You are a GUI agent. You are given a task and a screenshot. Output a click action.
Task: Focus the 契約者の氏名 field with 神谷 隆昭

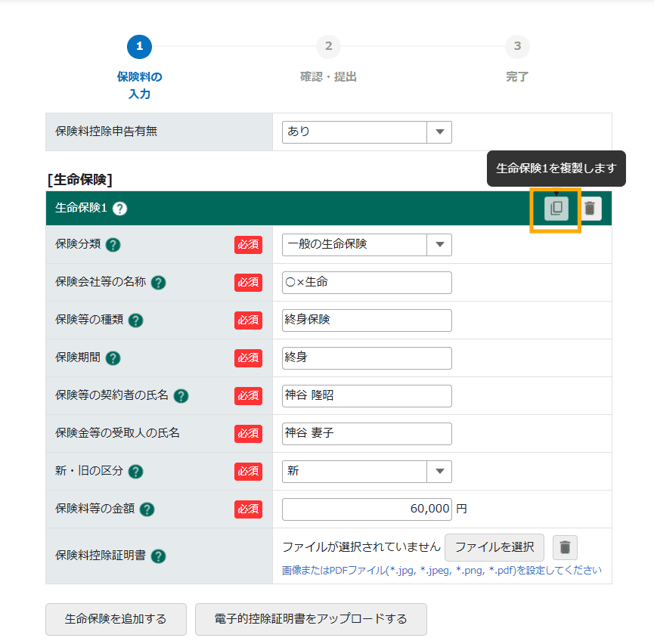[x=367, y=396]
